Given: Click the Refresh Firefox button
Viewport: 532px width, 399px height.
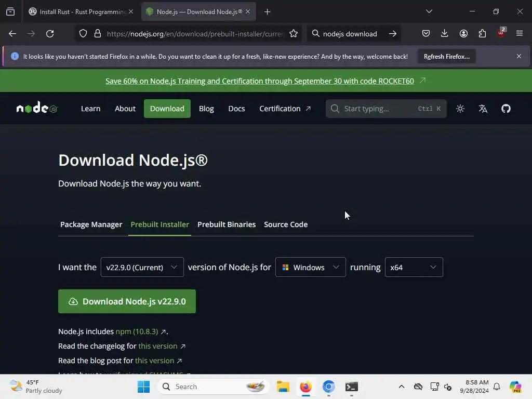Looking at the screenshot, I should [446, 56].
